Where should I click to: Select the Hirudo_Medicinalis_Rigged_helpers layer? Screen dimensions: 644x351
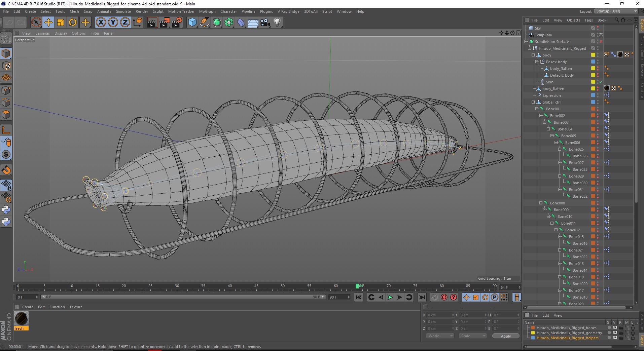(567, 338)
